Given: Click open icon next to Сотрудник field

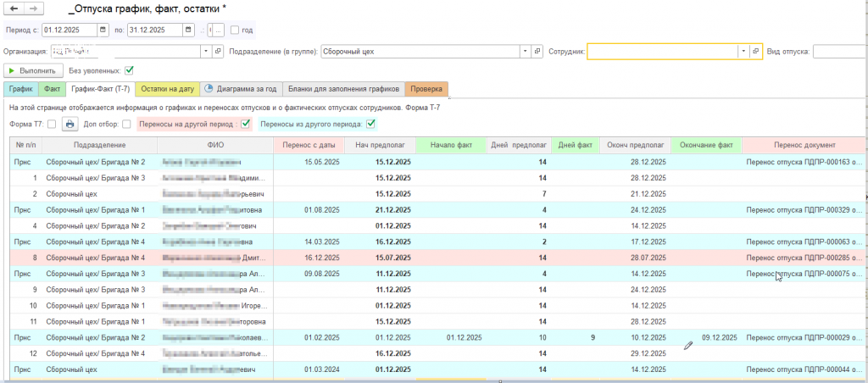Looking at the screenshot, I should coord(756,51).
